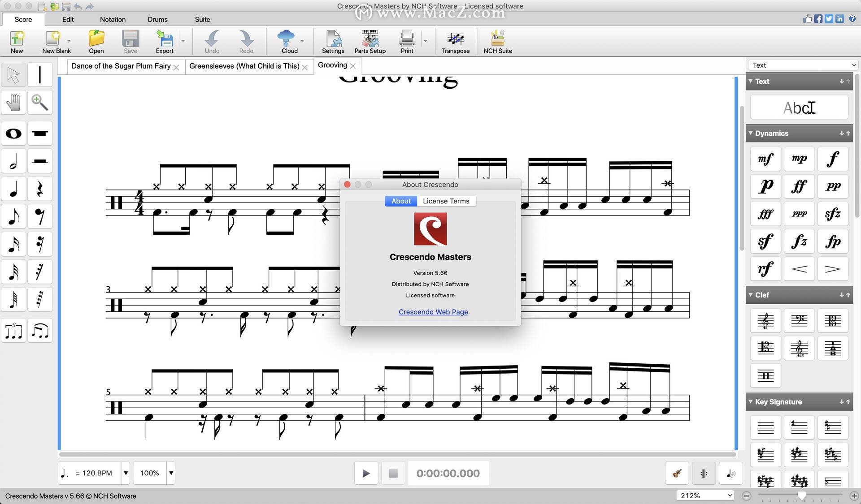
Task: Click the License Terms button
Action: click(x=445, y=200)
